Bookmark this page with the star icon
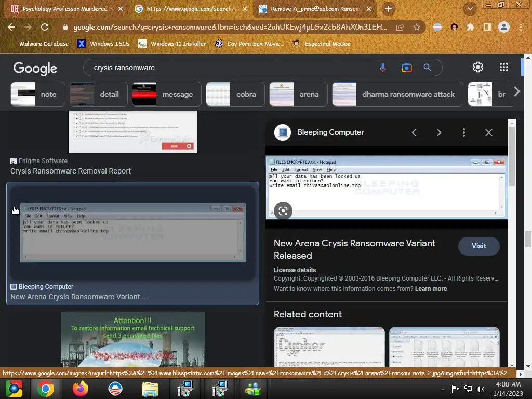The width and height of the screenshot is (532, 399). [417, 27]
